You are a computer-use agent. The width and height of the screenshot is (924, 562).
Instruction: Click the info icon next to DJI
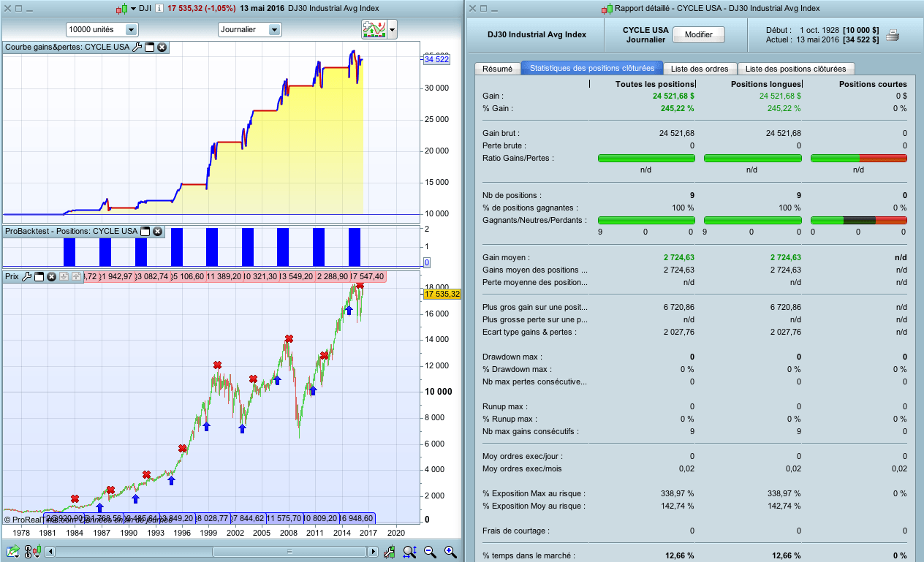(x=160, y=9)
